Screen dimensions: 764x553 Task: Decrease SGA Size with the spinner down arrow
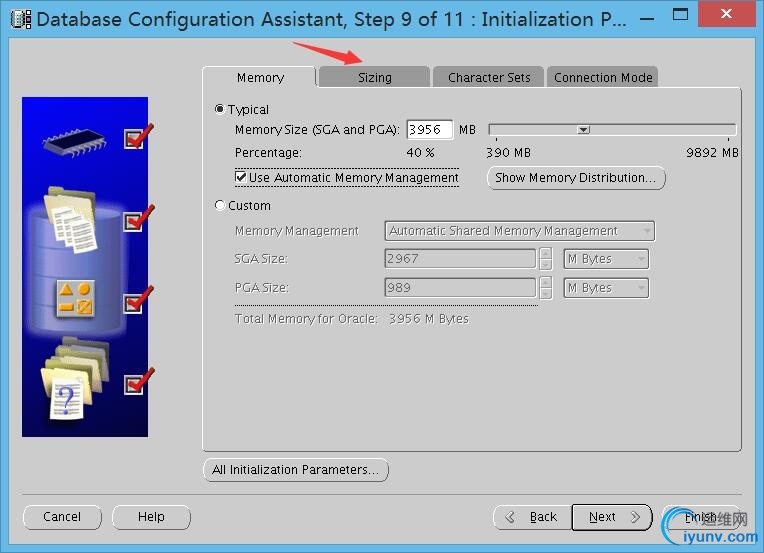[x=546, y=265]
